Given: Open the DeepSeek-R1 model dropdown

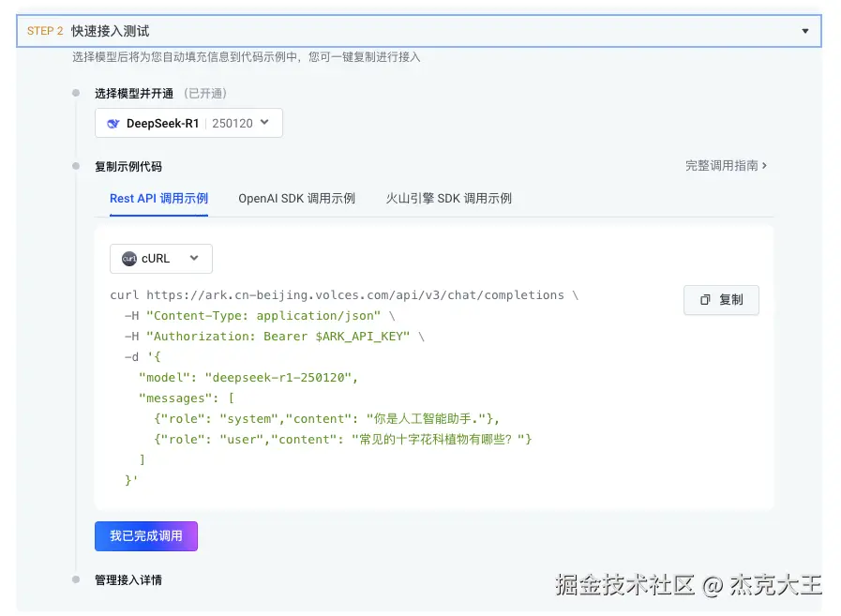Looking at the screenshot, I should click(x=188, y=123).
